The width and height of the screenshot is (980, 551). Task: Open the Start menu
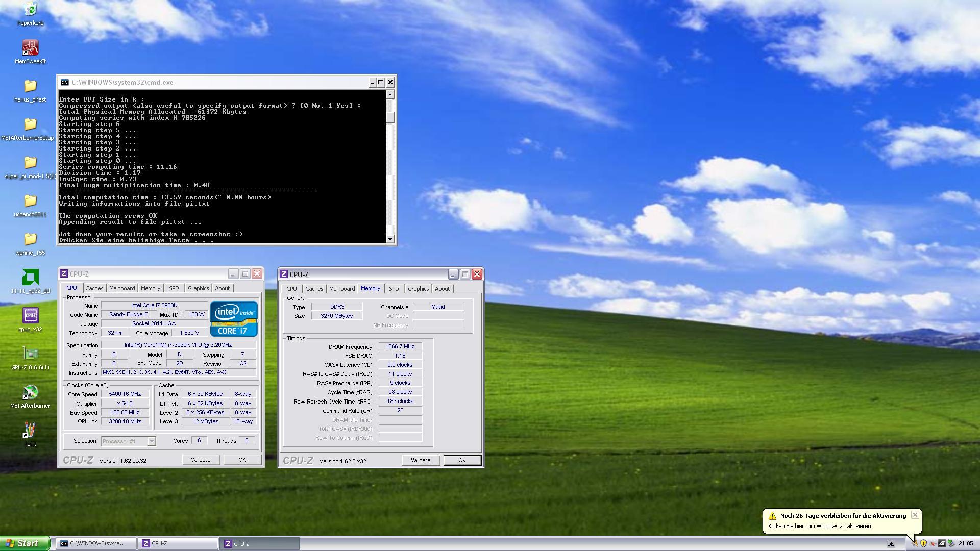point(25,543)
